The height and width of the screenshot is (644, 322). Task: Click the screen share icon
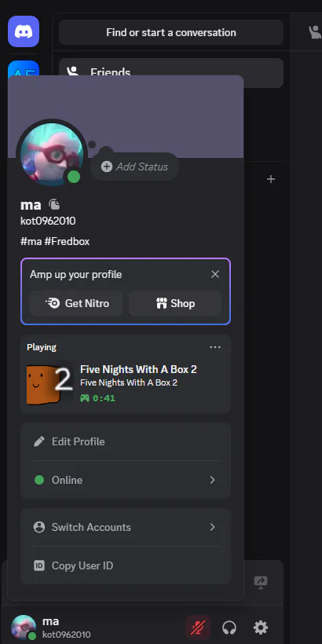[261, 582]
